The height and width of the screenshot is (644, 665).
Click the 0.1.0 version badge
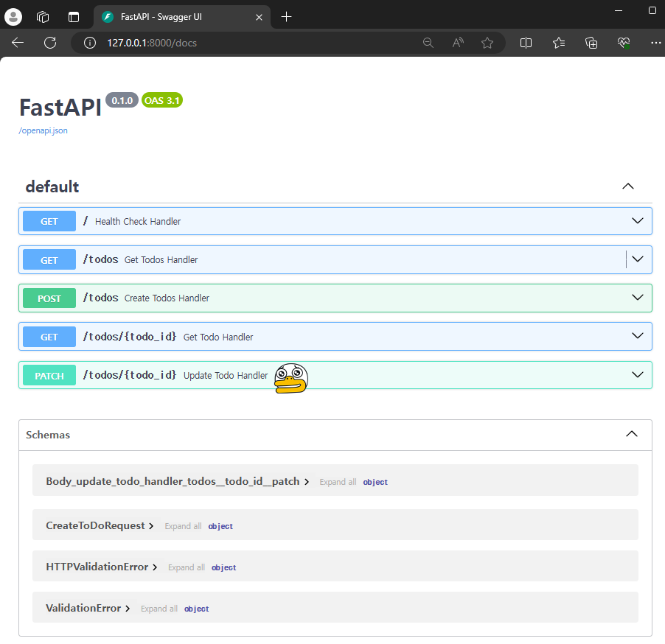[122, 100]
